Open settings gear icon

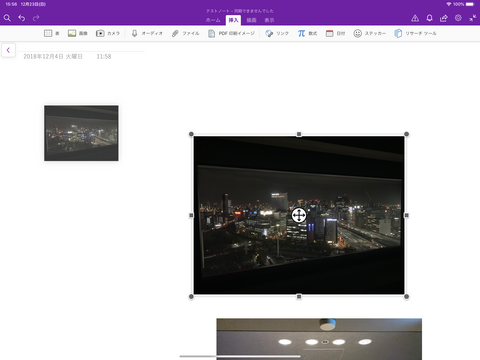[458, 18]
